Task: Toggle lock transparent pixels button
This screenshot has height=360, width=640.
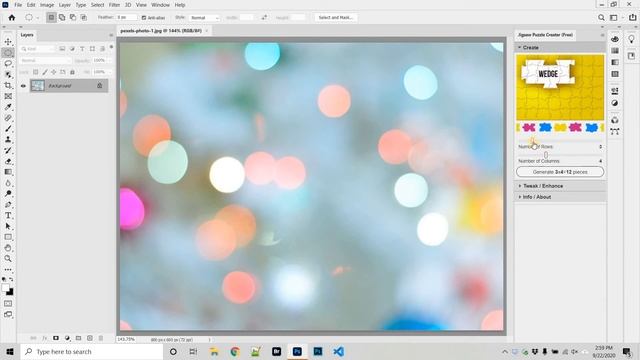Action: (x=36, y=72)
